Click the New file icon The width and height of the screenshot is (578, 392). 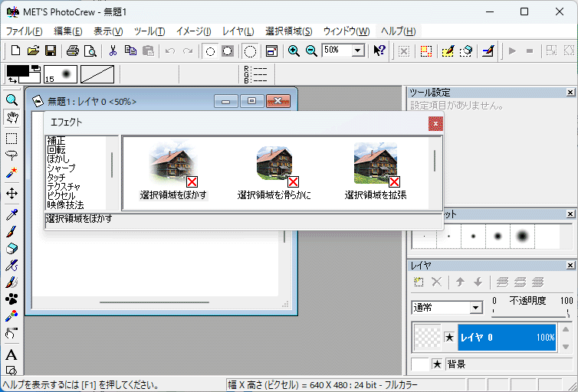(15, 51)
